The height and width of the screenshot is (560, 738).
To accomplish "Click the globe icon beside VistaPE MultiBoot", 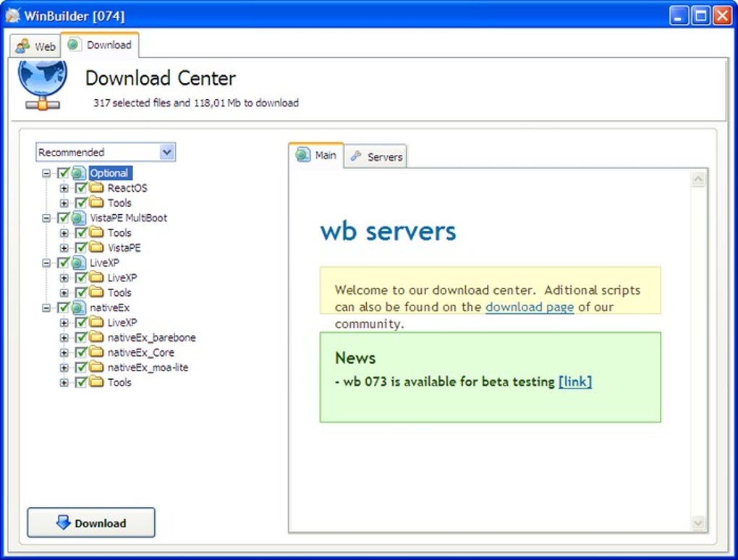I will 79,218.
